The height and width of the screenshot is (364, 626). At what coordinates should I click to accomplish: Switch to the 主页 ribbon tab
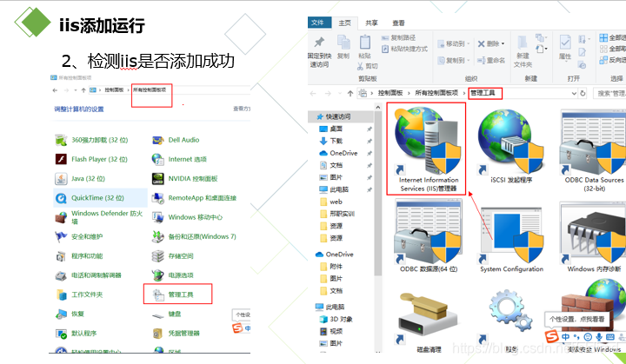(x=344, y=23)
